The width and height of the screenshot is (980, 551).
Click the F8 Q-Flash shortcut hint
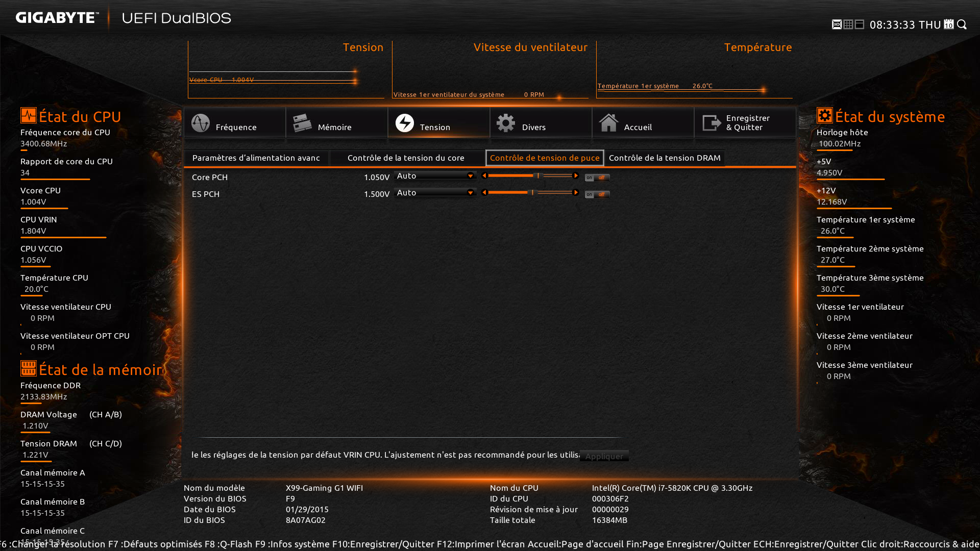229,544
